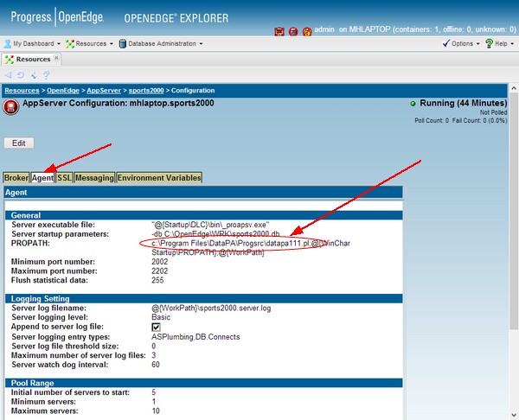The height and width of the screenshot is (420, 519).
Task: Follow the Resources breadcrumb link
Action: click(22, 91)
